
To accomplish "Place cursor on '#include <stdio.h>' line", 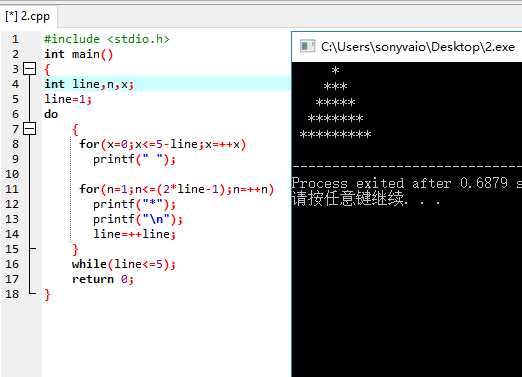I will coord(107,39).
